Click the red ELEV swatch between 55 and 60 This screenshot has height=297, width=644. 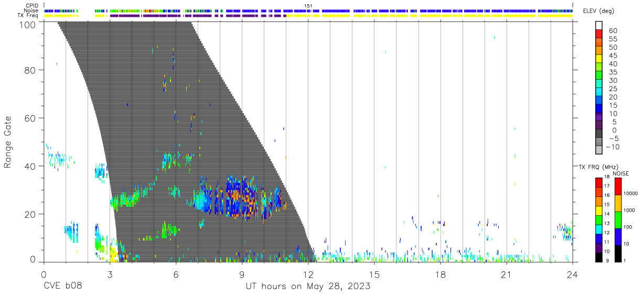coord(599,35)
